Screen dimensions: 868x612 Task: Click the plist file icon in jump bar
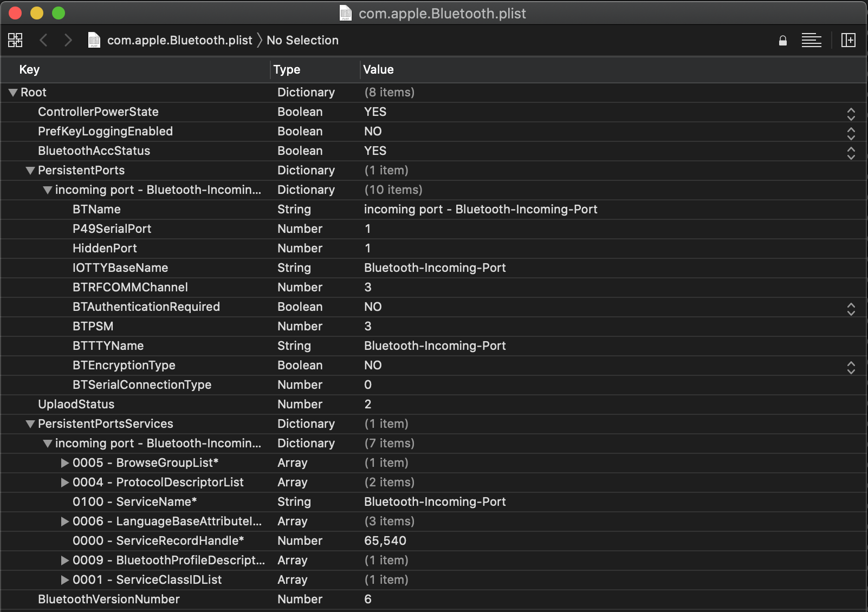tap(94, 40)
